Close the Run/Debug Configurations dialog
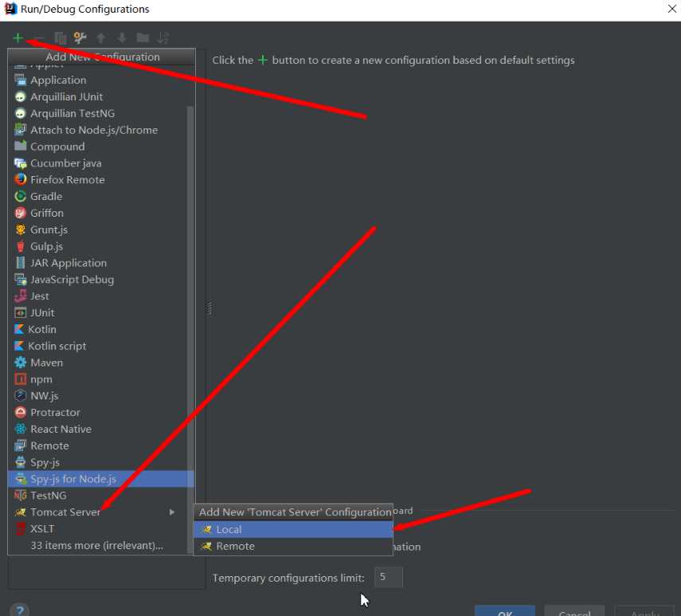 671,9
